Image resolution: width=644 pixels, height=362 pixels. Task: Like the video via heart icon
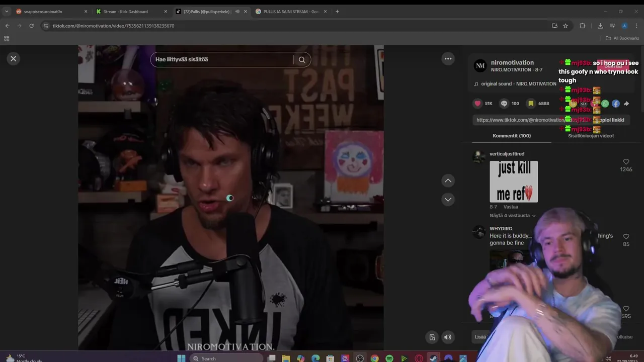[x=477, y=104]
